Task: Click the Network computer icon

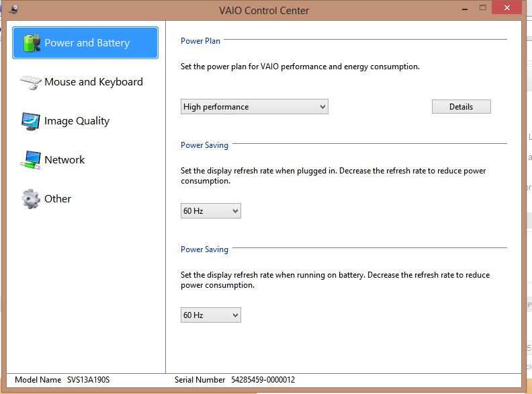Action: (30, 160)
